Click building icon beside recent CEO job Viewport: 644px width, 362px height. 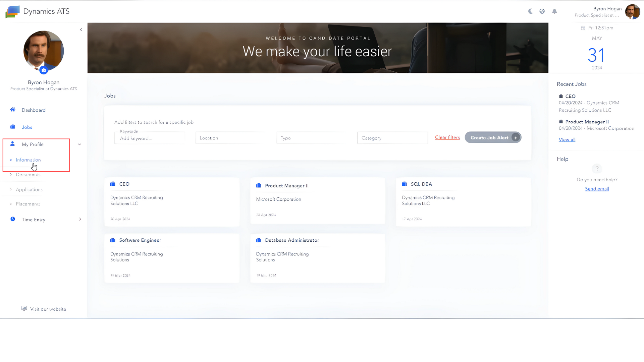coord(561,96)
